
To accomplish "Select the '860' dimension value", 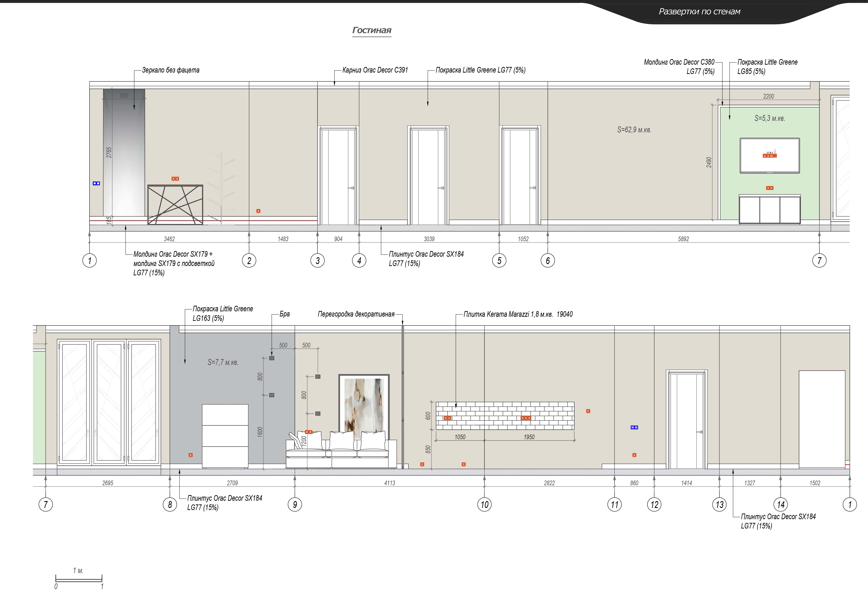I will [x=634, y=483].
